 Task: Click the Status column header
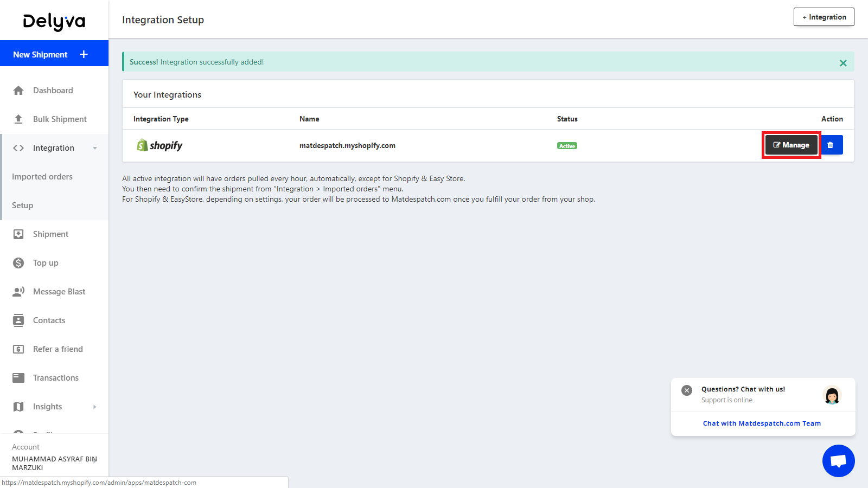[x=567, y=119]
